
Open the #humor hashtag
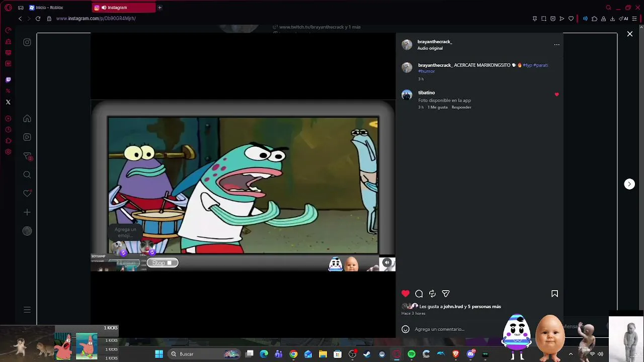point(426,71)
